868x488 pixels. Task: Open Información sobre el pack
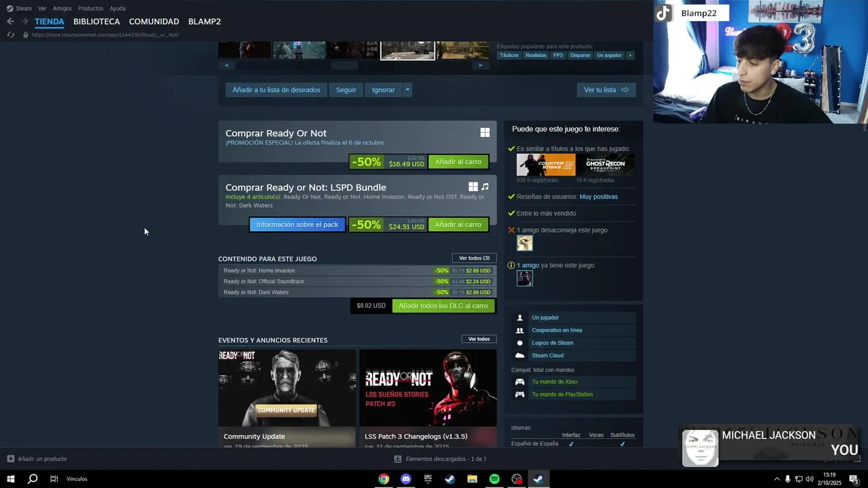click(297, 224)
